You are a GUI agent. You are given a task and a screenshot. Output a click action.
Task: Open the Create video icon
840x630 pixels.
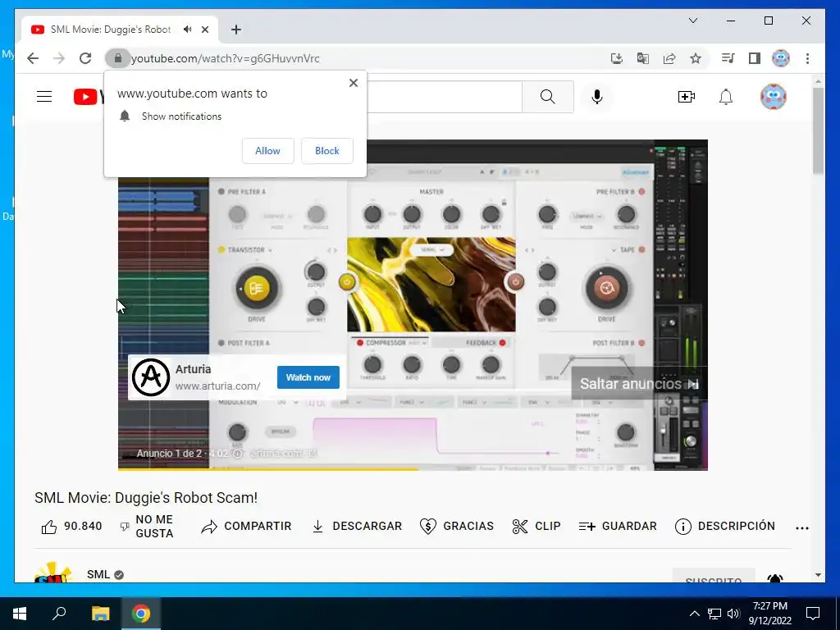pos(687,97)
